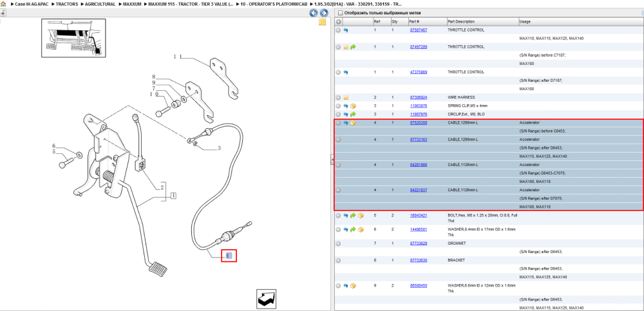
Task: Toggle grey select circle for part 47375869
Action: pos(339,72)
